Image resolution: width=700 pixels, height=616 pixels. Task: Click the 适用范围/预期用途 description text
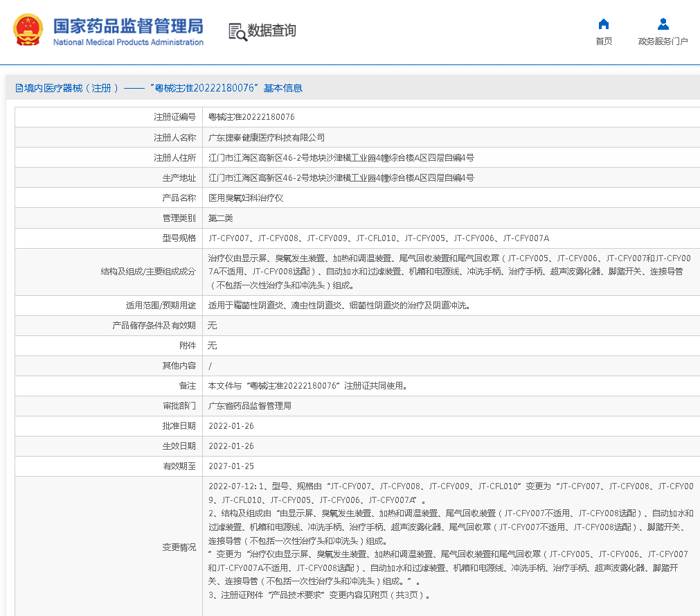click(x=339, y=305)
